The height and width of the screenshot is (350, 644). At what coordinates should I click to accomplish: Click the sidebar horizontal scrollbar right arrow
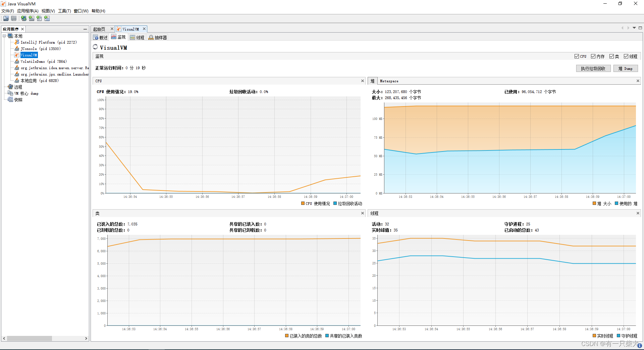pyautogui.click(x=86, y=339)
